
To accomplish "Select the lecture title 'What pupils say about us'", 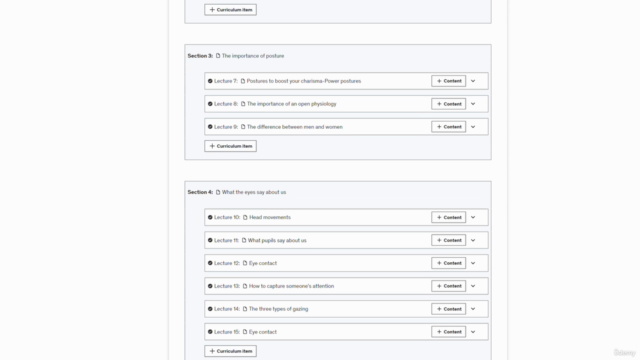I will (x=277, y=240).
